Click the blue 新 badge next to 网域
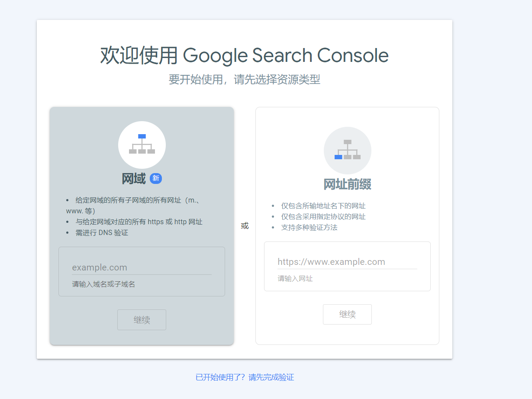Viewport: 532px width, 399px height. (x=156, y=178)
